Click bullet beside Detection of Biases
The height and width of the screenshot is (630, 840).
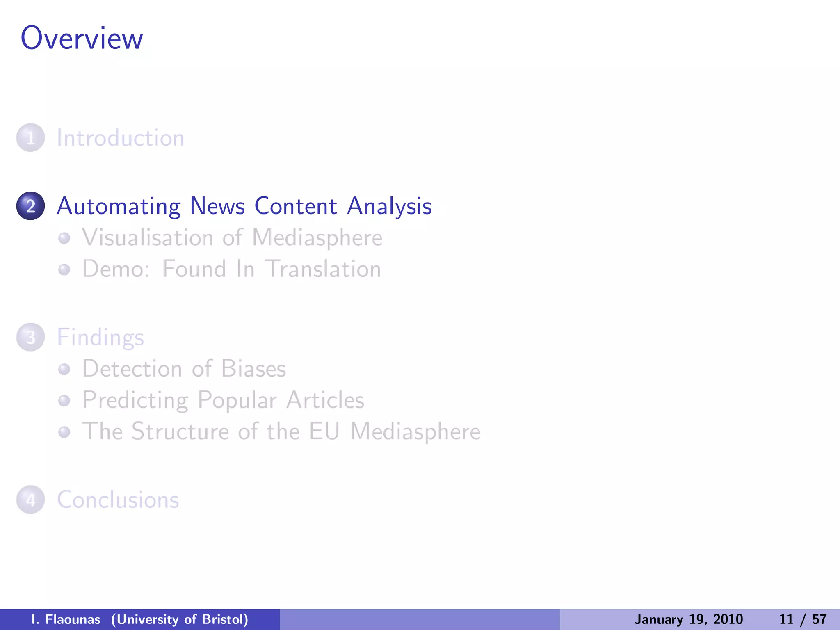[64, 369]
